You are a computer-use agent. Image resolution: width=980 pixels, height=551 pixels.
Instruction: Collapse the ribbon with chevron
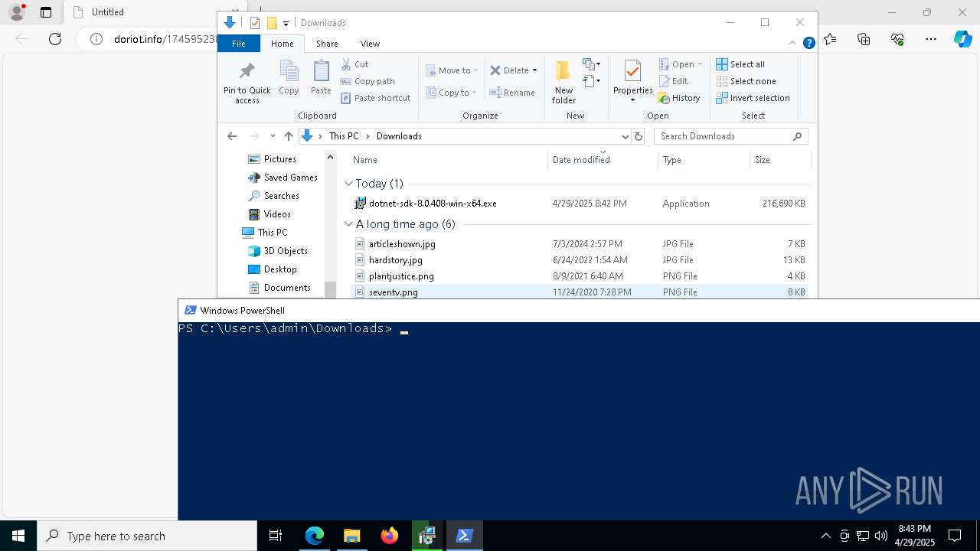(x=792, y=44)
